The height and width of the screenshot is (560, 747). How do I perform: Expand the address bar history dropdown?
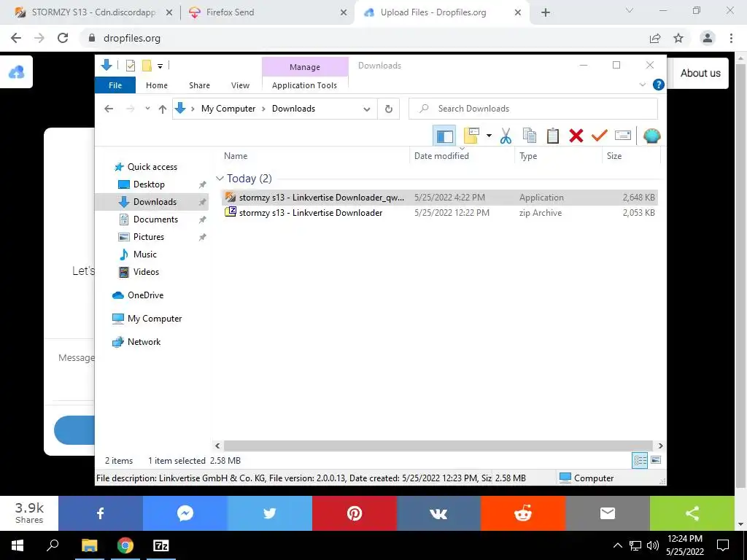coord(366,109)
